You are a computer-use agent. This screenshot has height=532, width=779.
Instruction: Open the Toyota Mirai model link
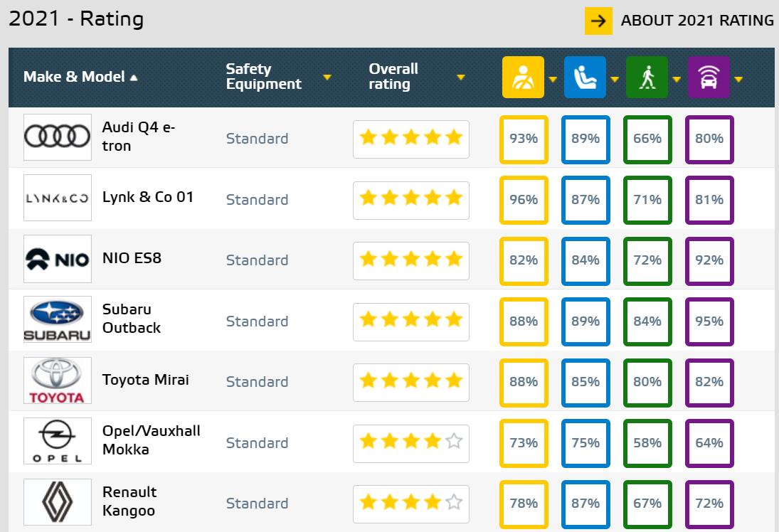[146, 380]
